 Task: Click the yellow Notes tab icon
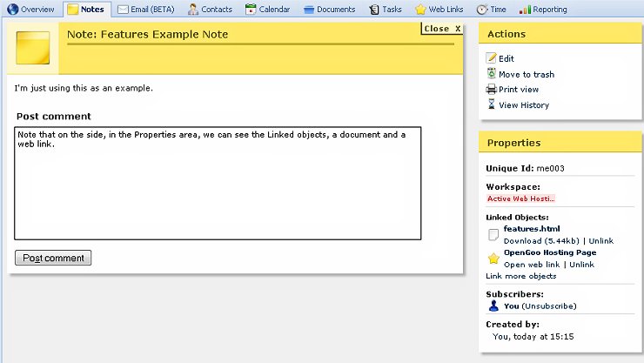point(73,9)
